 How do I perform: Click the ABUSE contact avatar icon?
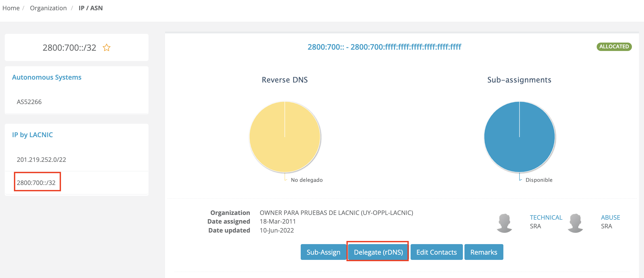[x=575, y=223]
